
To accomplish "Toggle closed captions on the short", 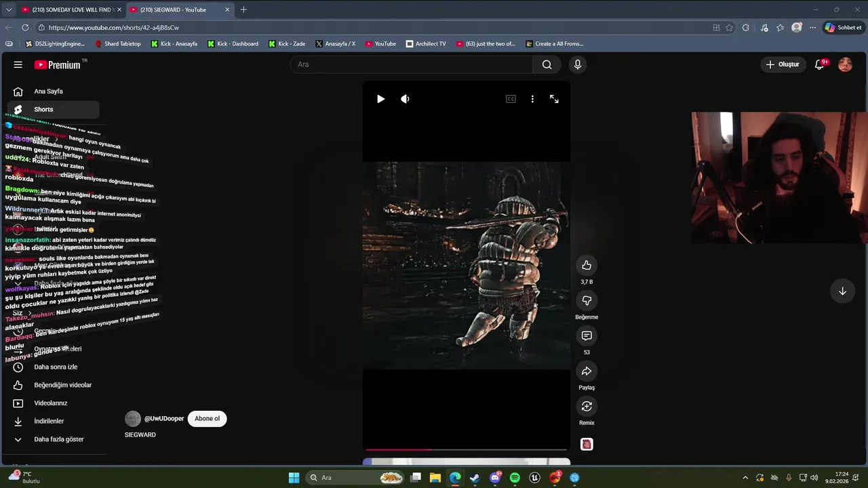I will pyautogui.click(x=511, y=99).
